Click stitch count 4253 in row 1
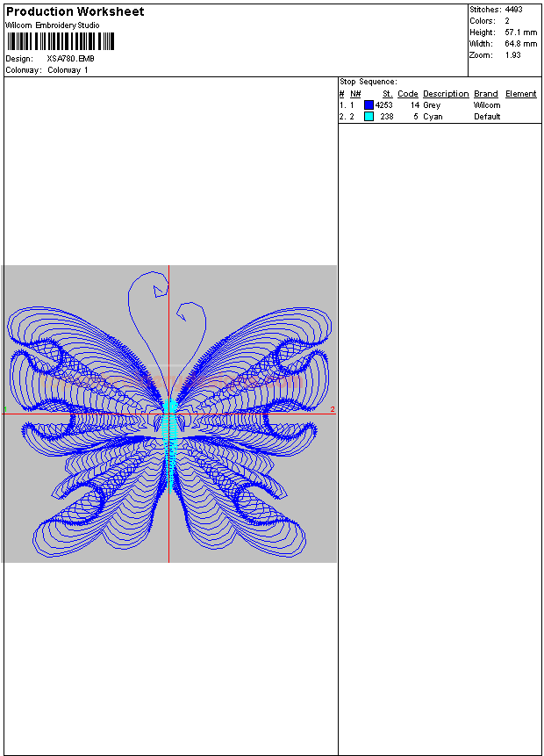 (384, 105)
